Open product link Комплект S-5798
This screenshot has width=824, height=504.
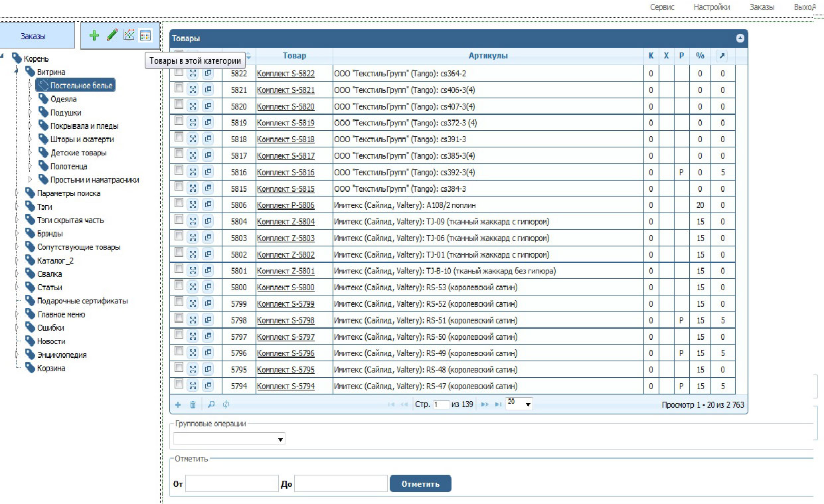286,320
